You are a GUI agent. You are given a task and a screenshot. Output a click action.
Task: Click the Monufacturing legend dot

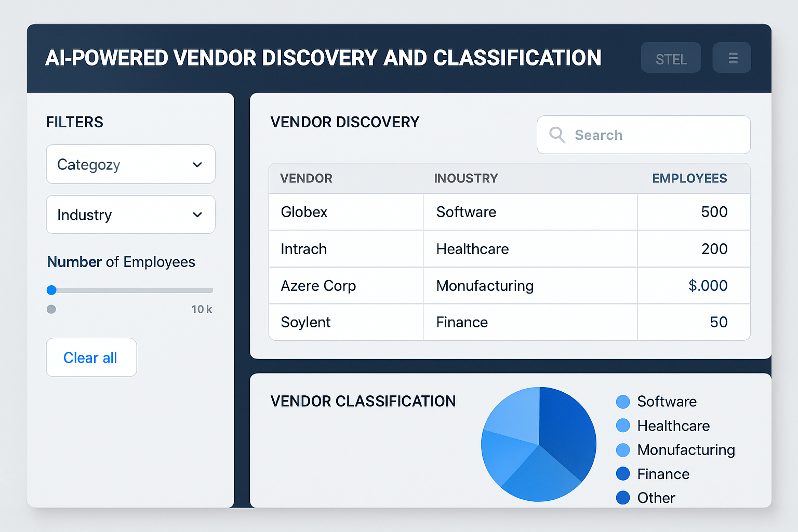pyautogui.click(x=622, y=450)
